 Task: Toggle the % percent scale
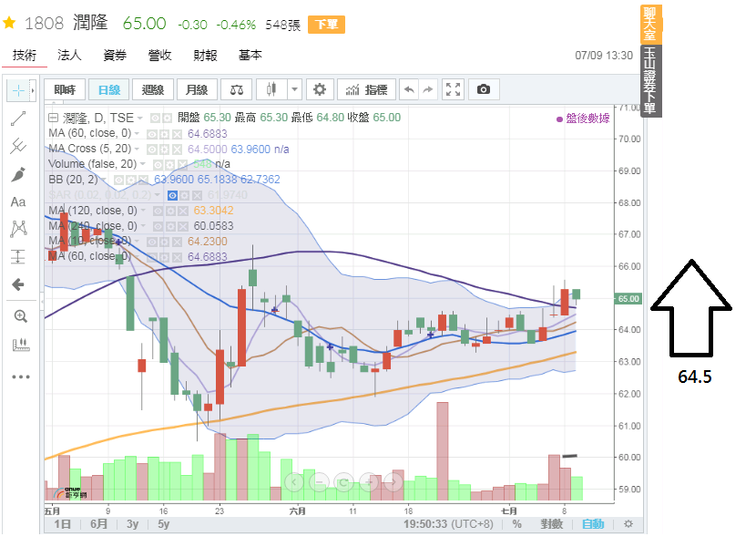coord(516,524)
